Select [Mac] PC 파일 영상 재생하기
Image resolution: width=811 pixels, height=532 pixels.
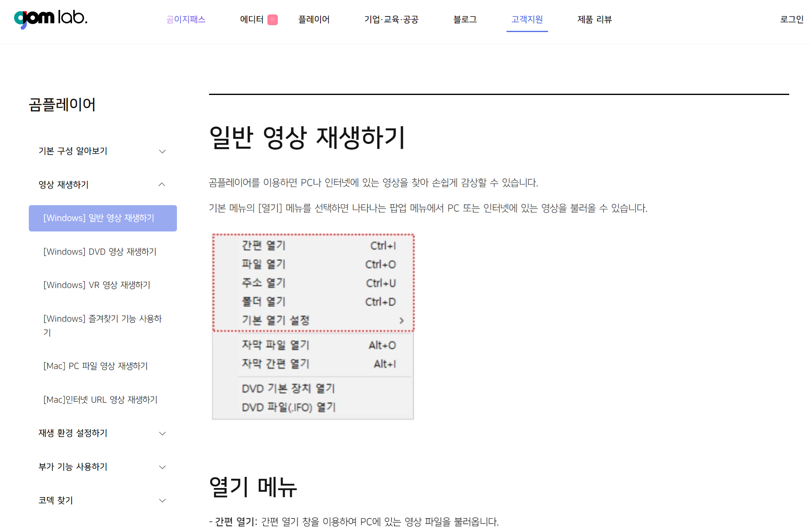point(95,366)
